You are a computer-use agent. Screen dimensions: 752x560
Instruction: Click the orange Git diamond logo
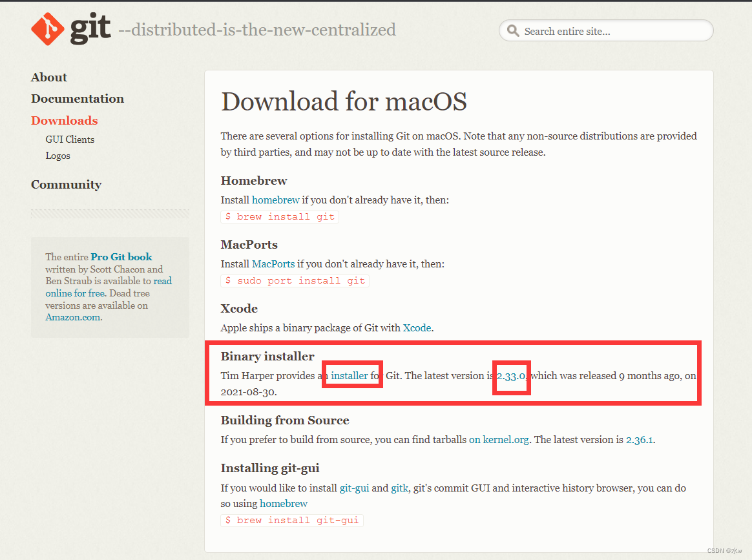click(47, 29)
